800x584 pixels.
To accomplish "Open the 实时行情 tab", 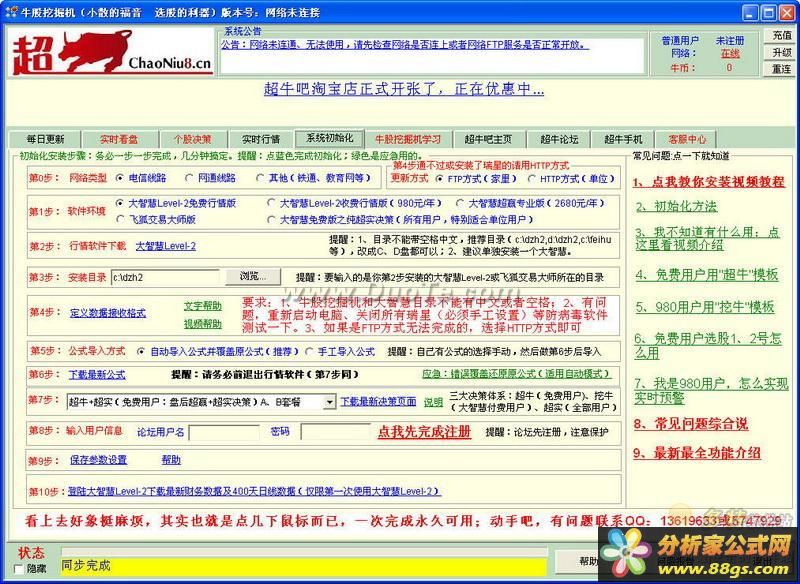I will click(261, 139).
